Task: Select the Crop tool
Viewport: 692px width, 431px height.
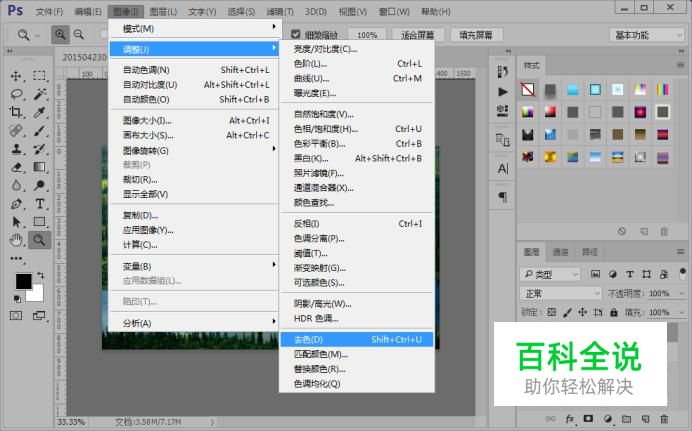Action: tap(16, 112)
